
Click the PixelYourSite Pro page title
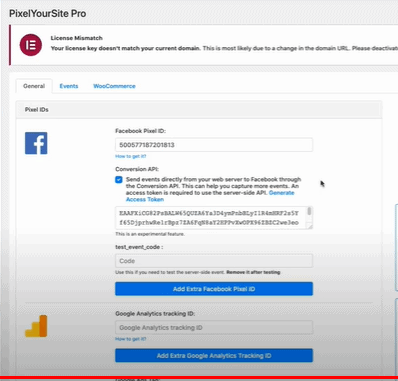pyautogui.click(x=48, y=14)
